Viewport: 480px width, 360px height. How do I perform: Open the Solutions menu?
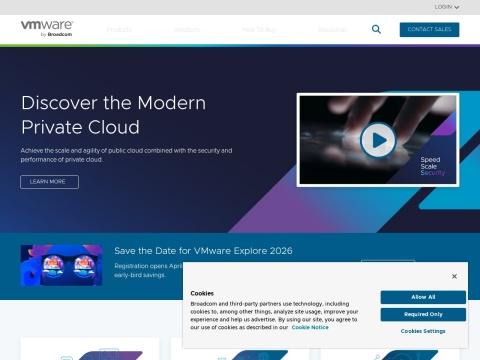[187, 30]
